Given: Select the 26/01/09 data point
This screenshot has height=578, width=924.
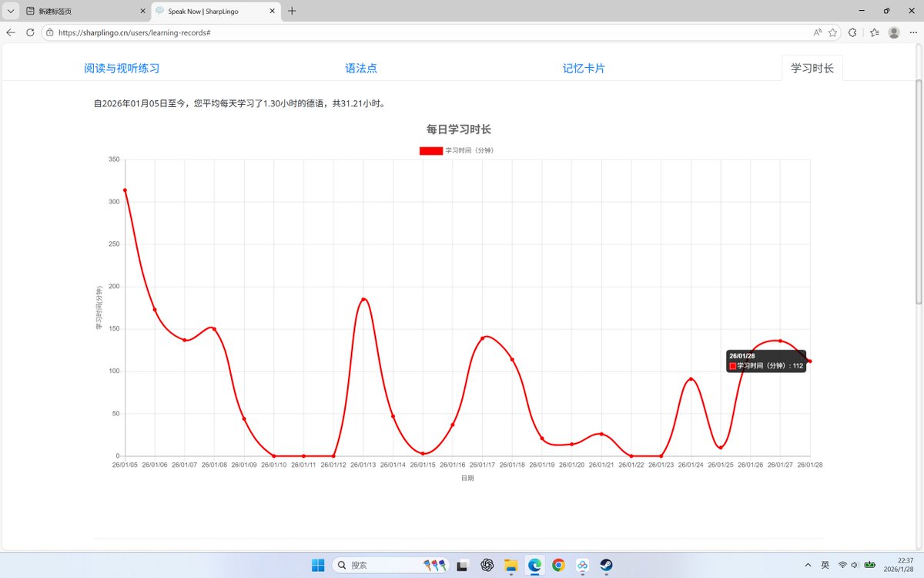Looking at the screenshot, I should click(244, 419).
